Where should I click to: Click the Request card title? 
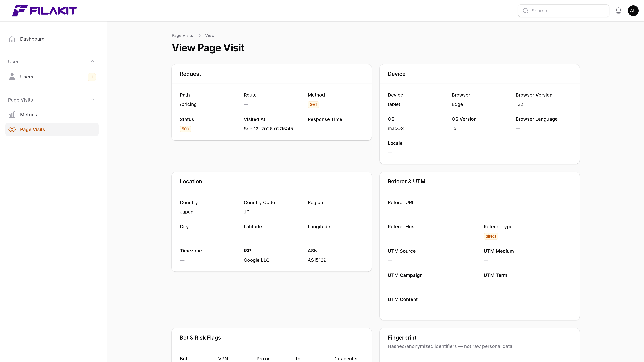(x=190, y=74)
